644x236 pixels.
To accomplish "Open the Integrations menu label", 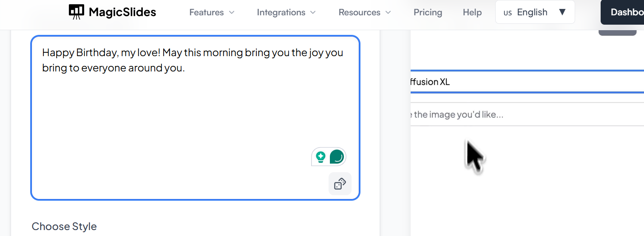I will click(x=281, y=12).
